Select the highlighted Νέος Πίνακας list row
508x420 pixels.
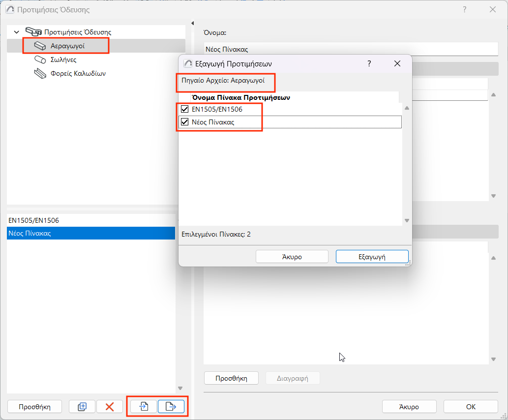[x=91, y=233]
